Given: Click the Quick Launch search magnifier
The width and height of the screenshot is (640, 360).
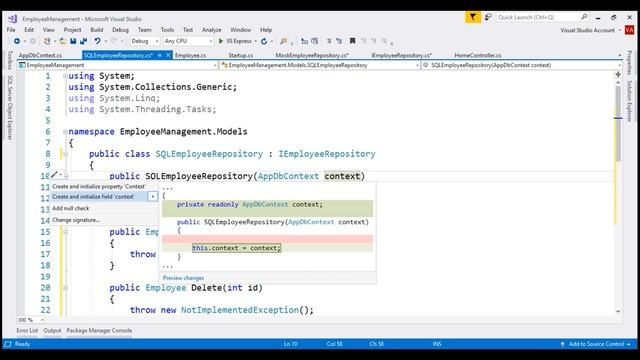Looking at the screenshot, I should coord(584,17).
